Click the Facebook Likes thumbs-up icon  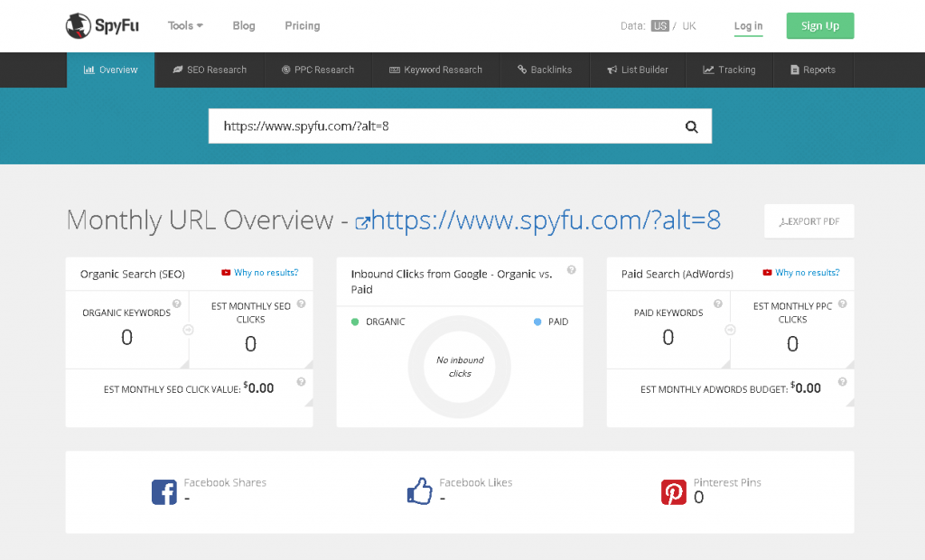pyautogui.click(x=419, y=491)
